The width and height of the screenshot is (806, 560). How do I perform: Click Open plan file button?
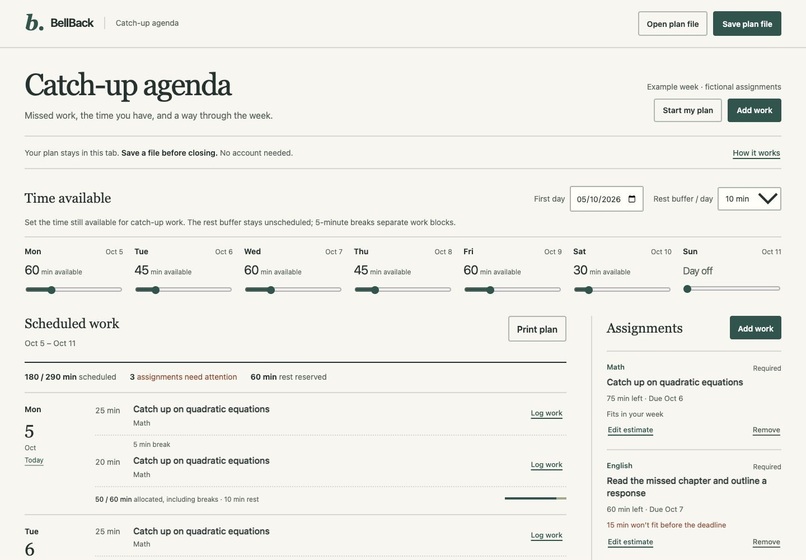click(672, 24)
